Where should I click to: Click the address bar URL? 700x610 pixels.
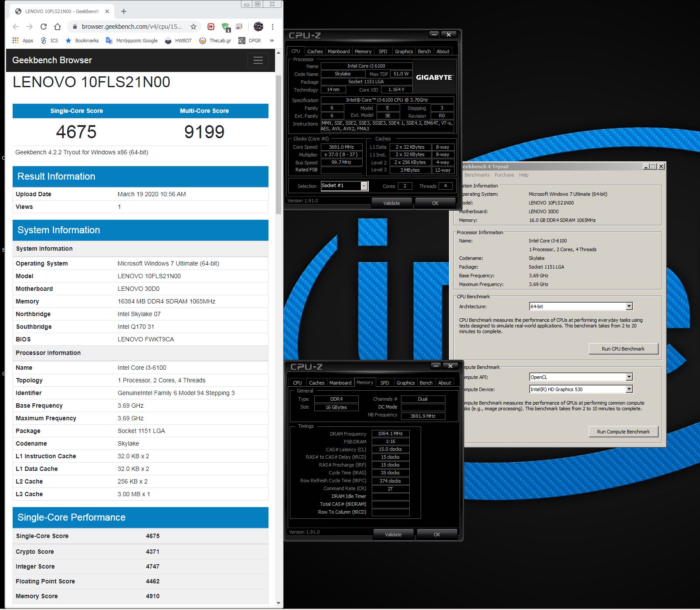point(132,27)
